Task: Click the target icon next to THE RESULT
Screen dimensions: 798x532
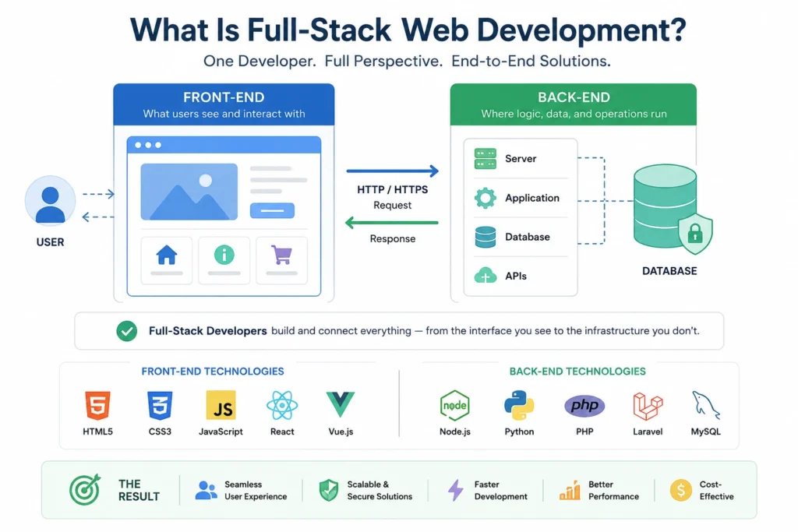Action: coord(84,490)
